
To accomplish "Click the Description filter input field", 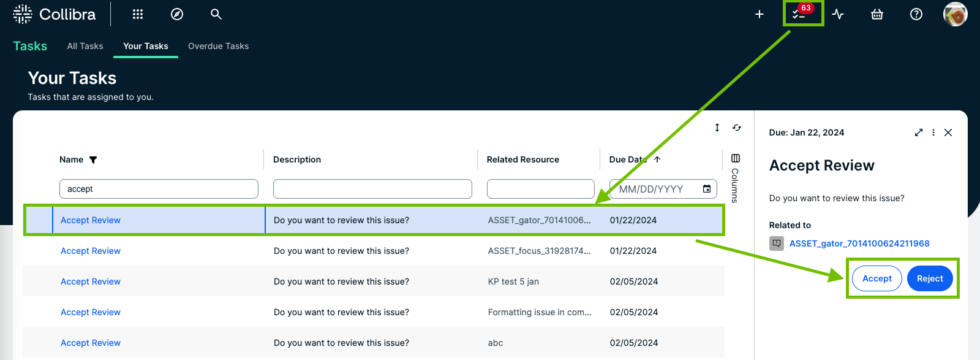I will tap(372, 189).
